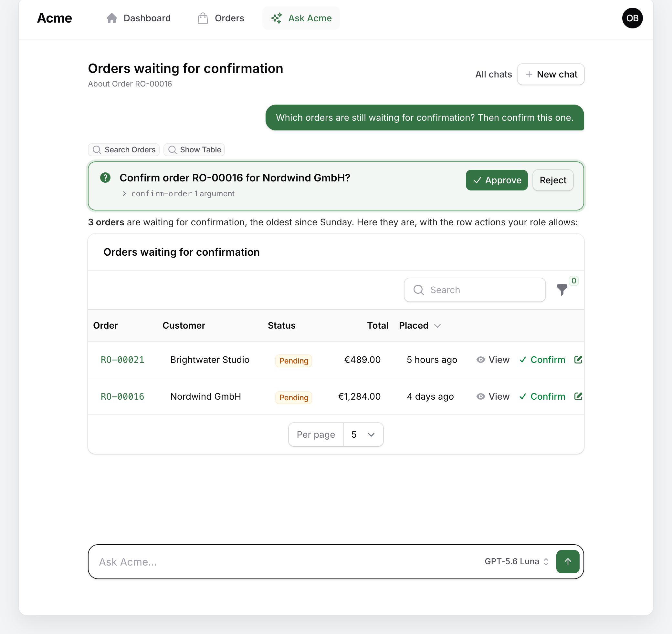The height and width of the screenshot is (634, 672).
Task: Open the RO-00021 order link
Action: click(x=122, y=360)
